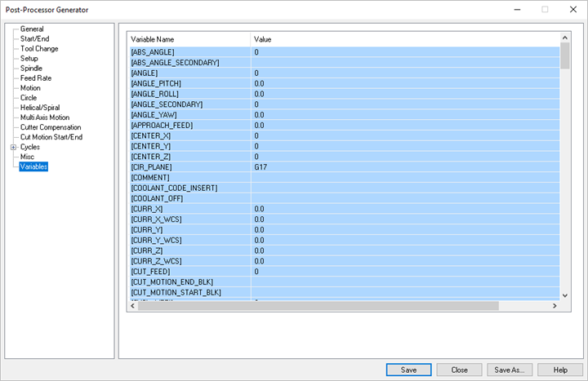588x381 pixels.
Task: Click the vertical scrollbar thumb
Action: [565, 55]
